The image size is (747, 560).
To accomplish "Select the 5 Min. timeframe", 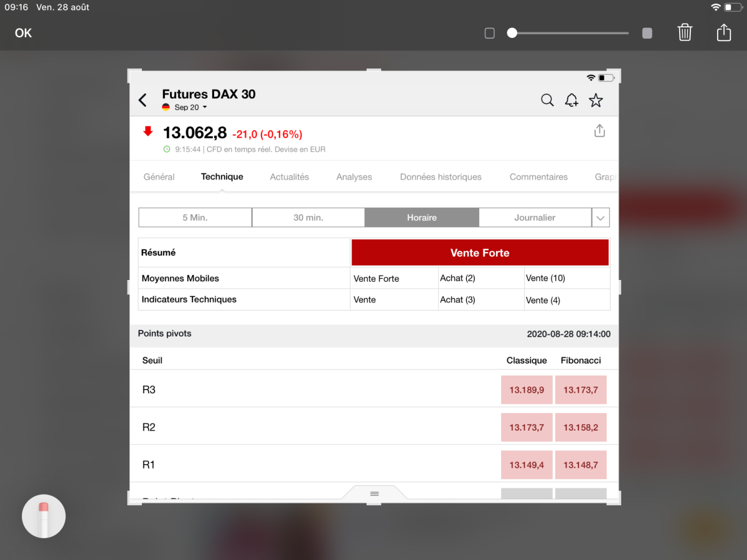I will [x=195, y=218].
